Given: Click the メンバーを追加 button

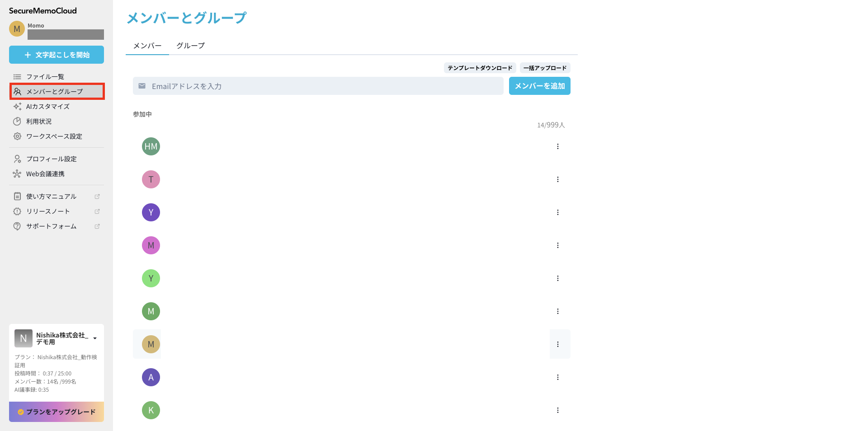Looking at the screenshot, I should [539, 86].
